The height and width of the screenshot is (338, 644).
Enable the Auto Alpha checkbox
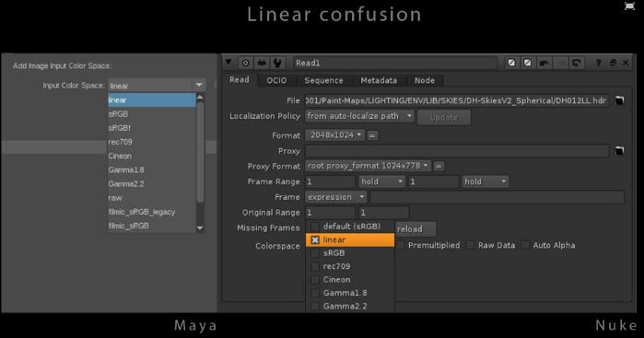pos(525,245)
